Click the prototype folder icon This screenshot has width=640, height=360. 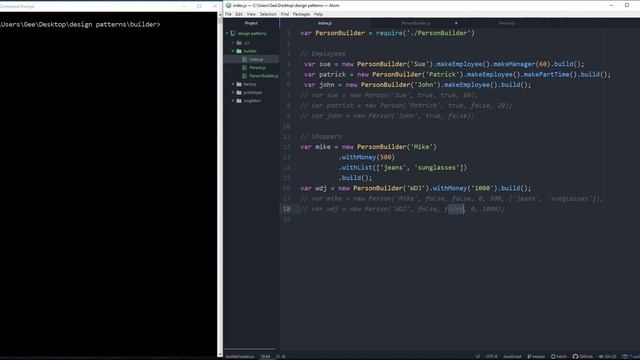point(239,92)
